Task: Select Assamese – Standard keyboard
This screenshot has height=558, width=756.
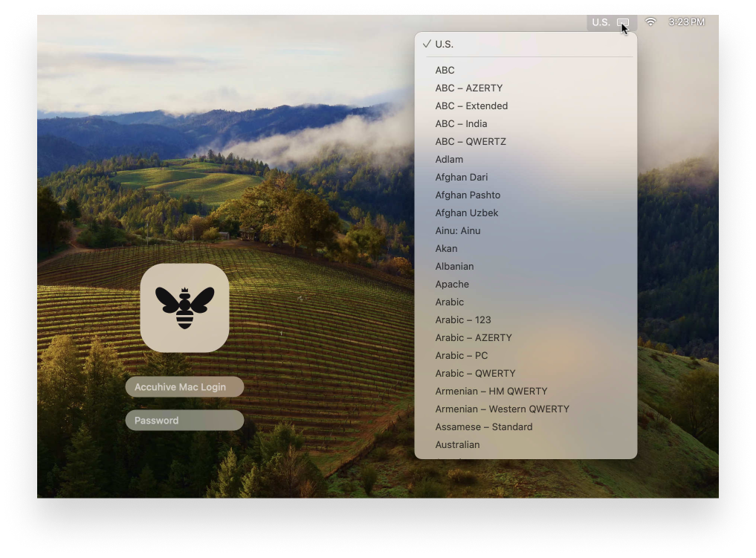Action: 483,426
